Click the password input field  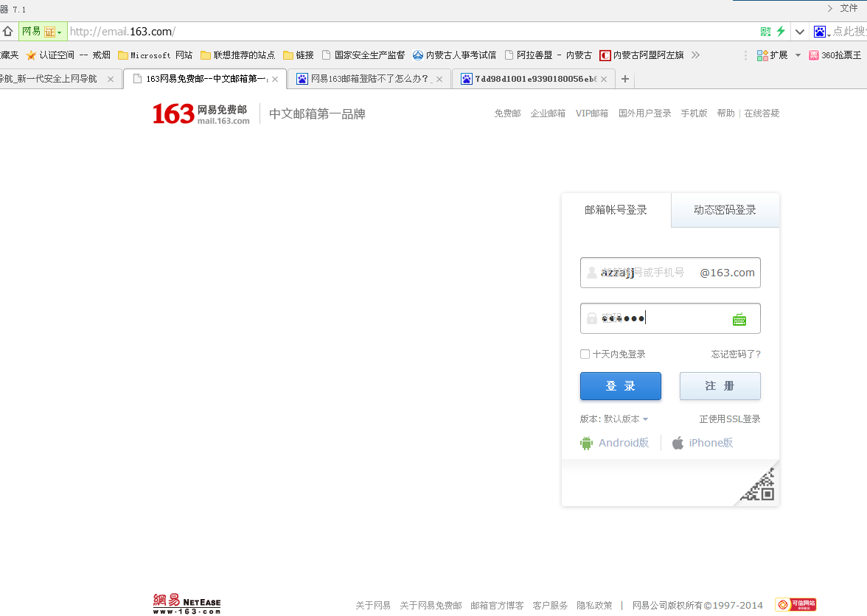[x=670, y=318]
